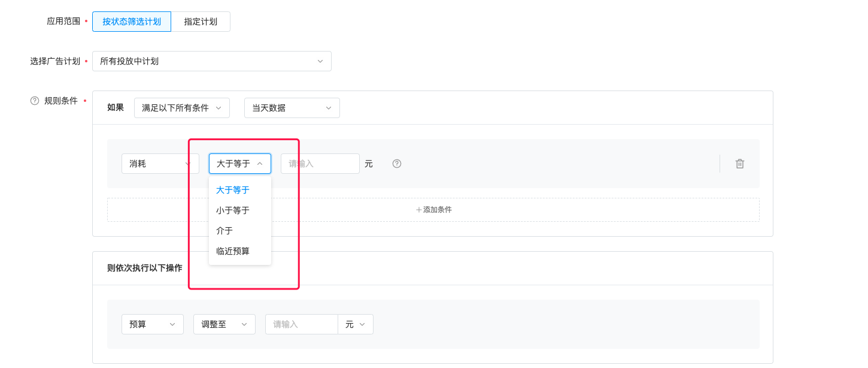This screenshot has width=868, height=368.
Task: Open the 元 unit dropdown in action row
Action: pos(356,324)
